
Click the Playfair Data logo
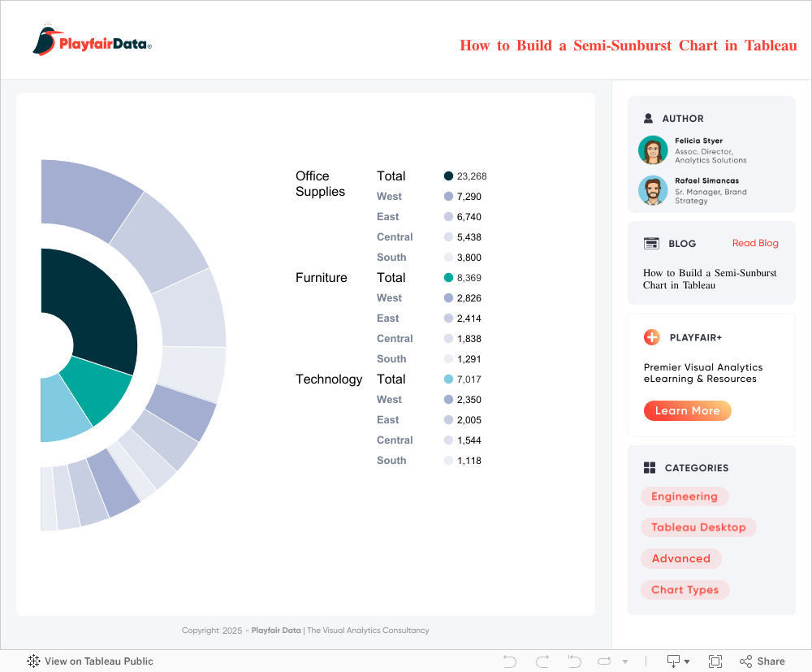(x=92, y=41)
